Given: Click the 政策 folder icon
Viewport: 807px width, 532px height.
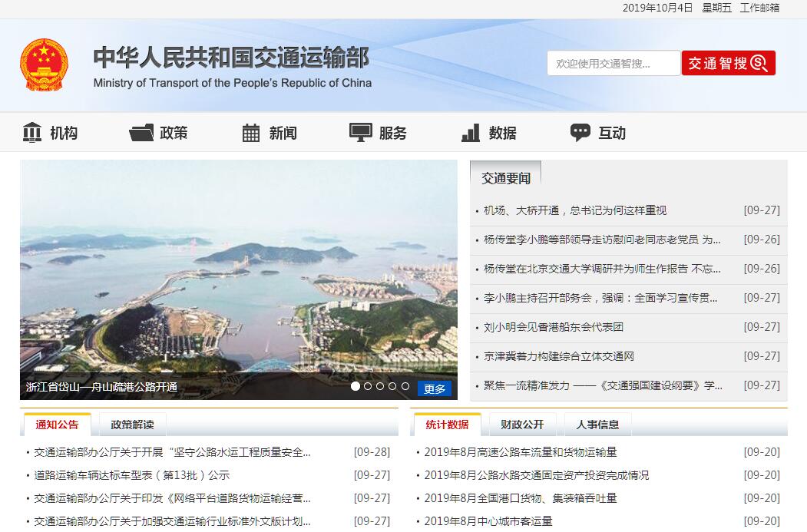Looking at the screenshot, I should click(x=141, y=133).
